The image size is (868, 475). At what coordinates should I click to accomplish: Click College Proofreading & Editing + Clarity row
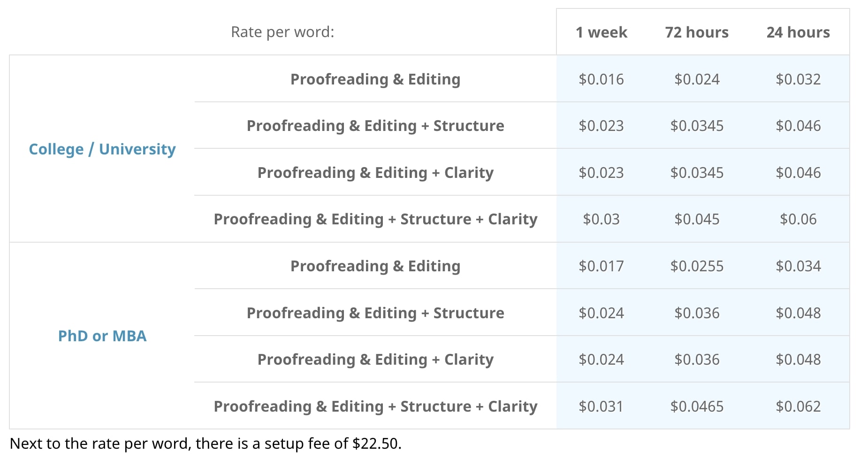375,173
